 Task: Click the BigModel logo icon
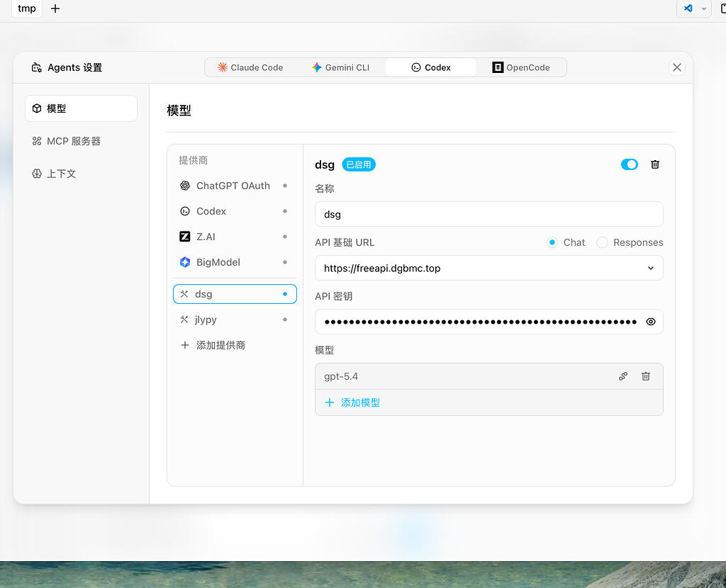click(185, 262)
